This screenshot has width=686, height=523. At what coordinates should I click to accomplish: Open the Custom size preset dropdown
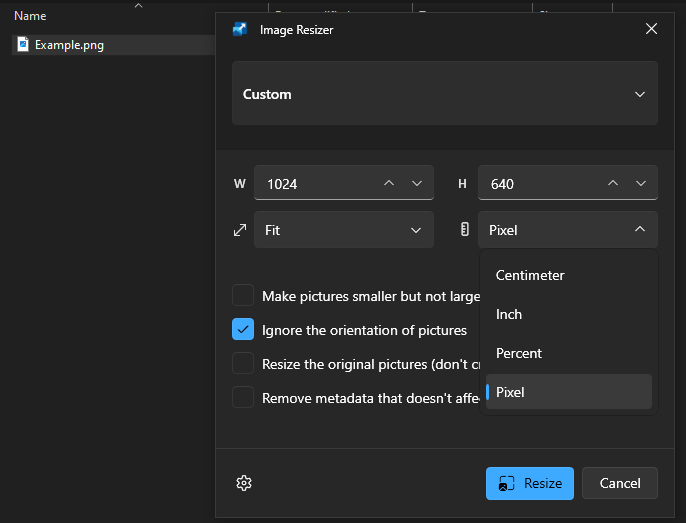coord(445,93)
